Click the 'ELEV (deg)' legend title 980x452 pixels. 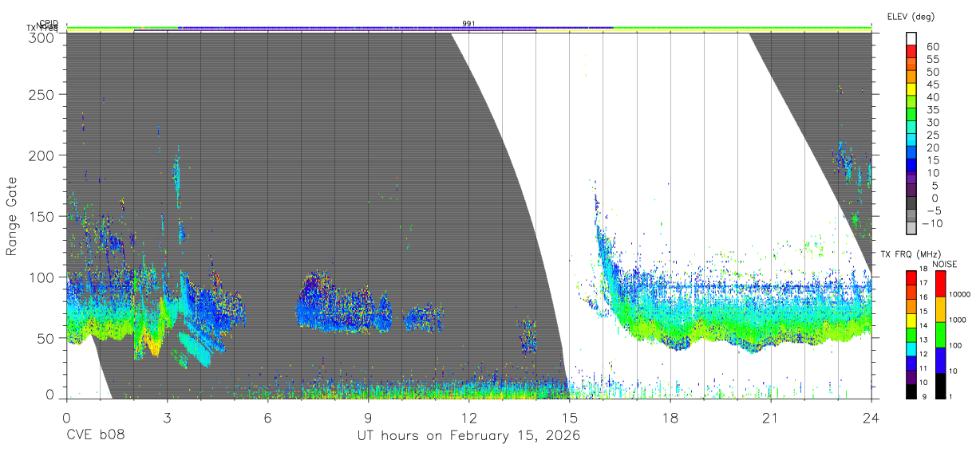pyautogui.click(x=910, y=16)
